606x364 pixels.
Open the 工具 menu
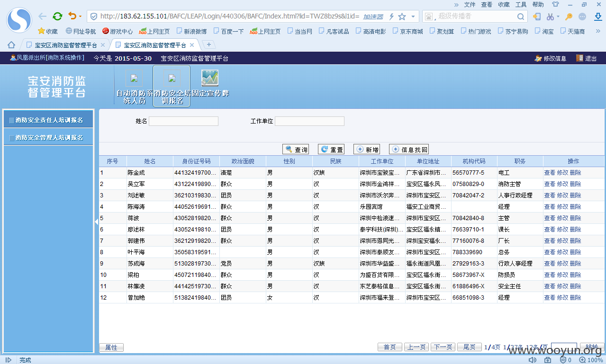pos(521,4)
